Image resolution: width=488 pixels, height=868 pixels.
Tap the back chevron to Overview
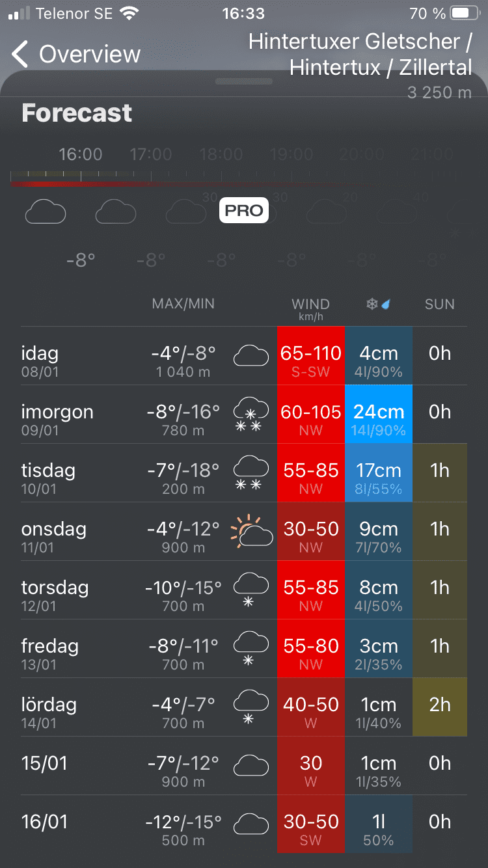click(x=21, y=54)
